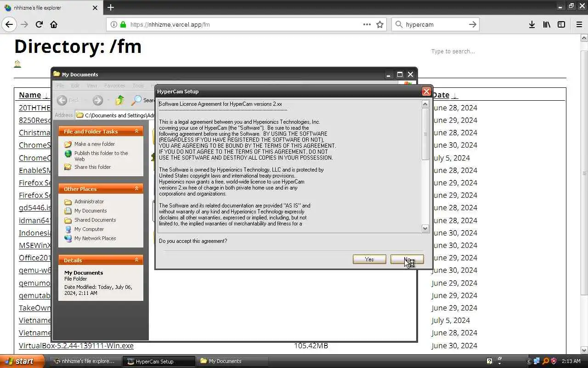The height and width of the screenshot is (368, 588).
Task: Switch to HyperCam Setup taskbar button
Action: pyautogui.click(x=159, y=361)
